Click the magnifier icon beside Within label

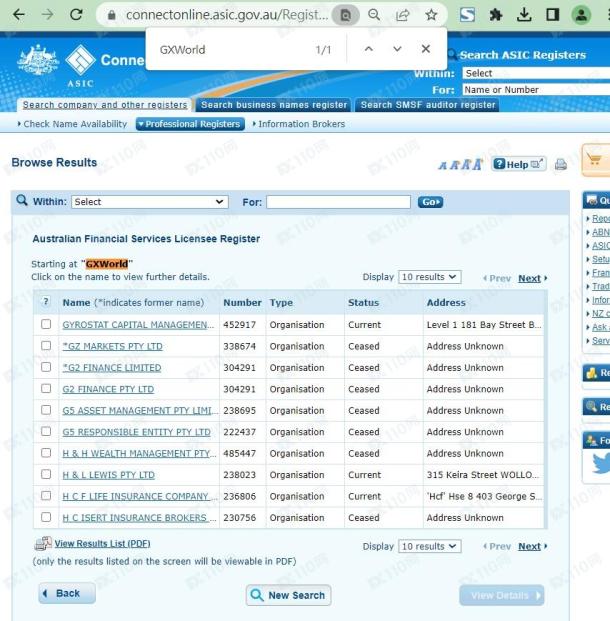pos(22,200)
